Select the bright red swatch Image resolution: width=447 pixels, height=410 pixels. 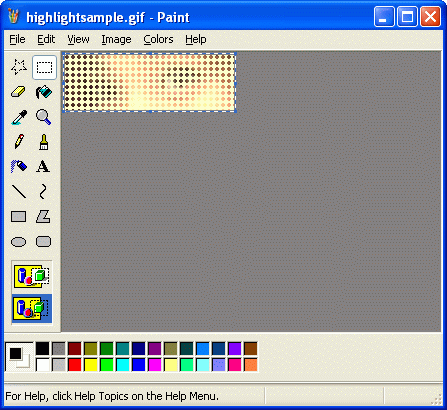[75, 365]
